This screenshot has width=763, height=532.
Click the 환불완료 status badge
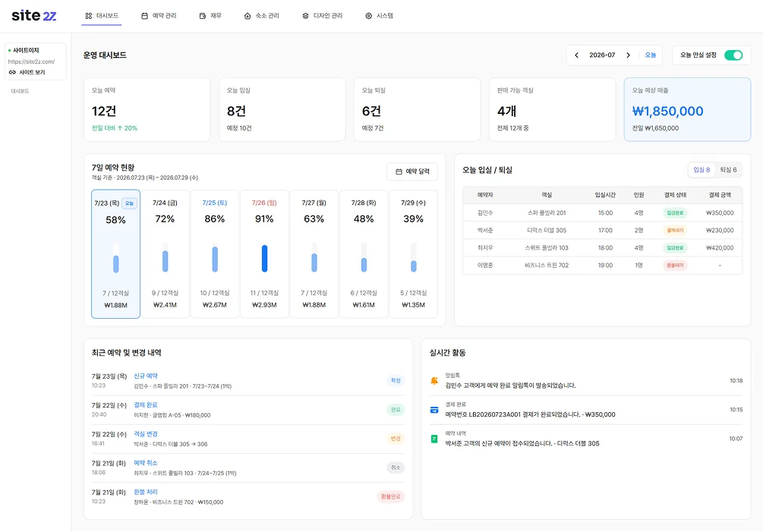click(x=391, y=496)
